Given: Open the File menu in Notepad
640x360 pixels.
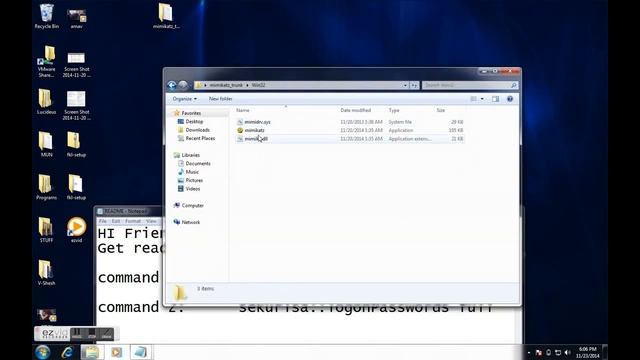Looking at the screenshot, I should coord(102,221).
